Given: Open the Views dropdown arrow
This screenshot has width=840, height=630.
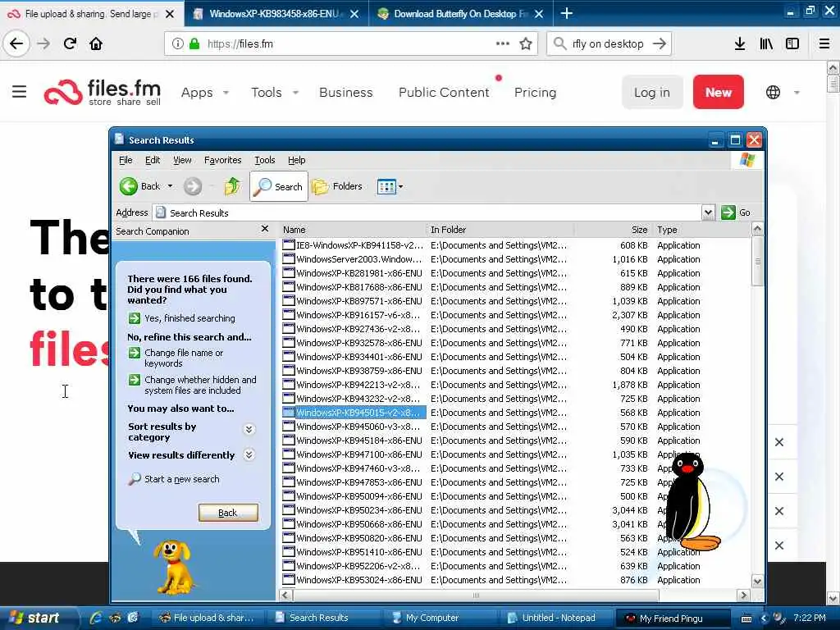Looking at the screenshot, I should 400,186.
